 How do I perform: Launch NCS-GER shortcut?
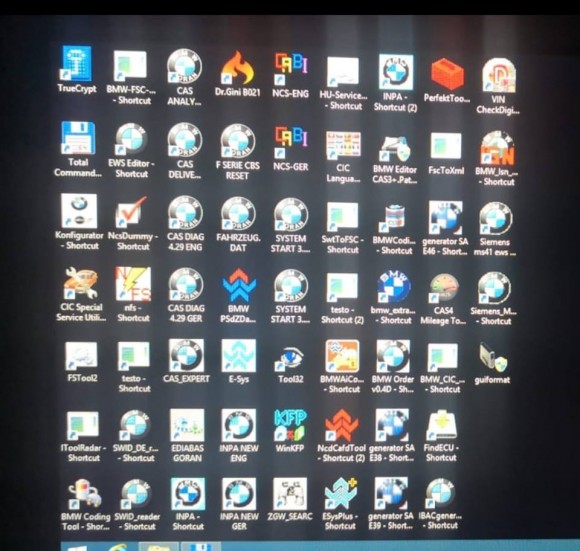tap(290, 143)
